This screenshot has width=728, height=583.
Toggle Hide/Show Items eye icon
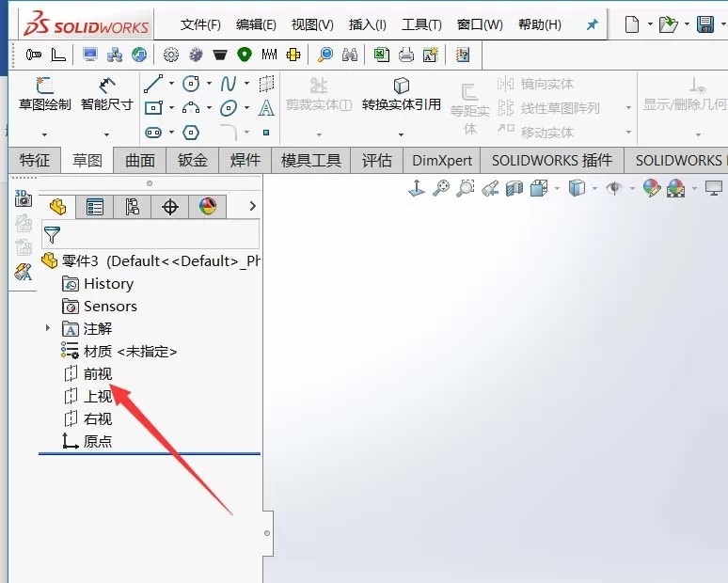(x=614, y=188)
